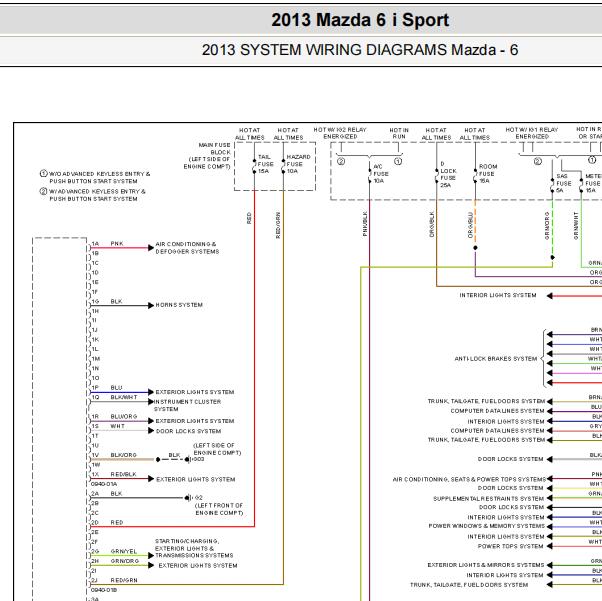
Task: Click the "D LOCK FUSE 25A" label
Action: [448, 174]
